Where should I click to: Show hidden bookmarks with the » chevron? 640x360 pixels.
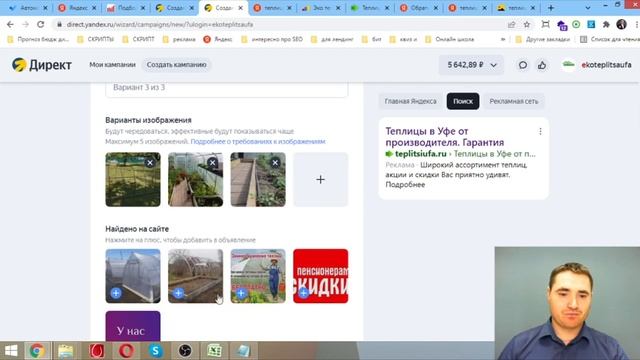tap(503, 39)
